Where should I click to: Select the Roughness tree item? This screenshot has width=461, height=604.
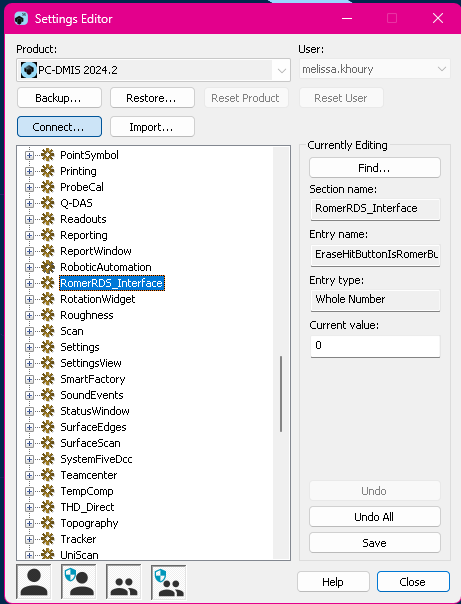tap(87, 315)
